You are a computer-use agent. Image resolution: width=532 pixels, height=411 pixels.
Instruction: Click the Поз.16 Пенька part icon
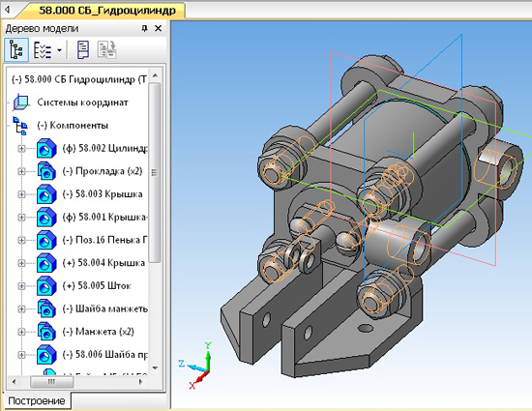coord(46,240)
